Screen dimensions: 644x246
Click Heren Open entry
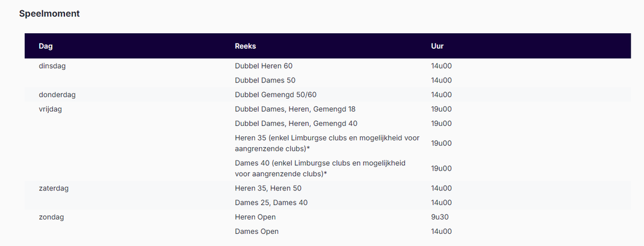click(255, 217)
